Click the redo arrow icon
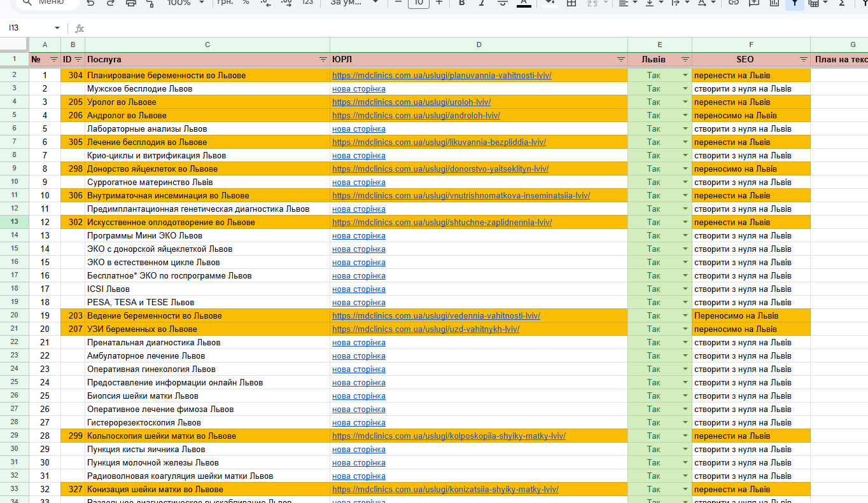 click(x=111, y=3)
